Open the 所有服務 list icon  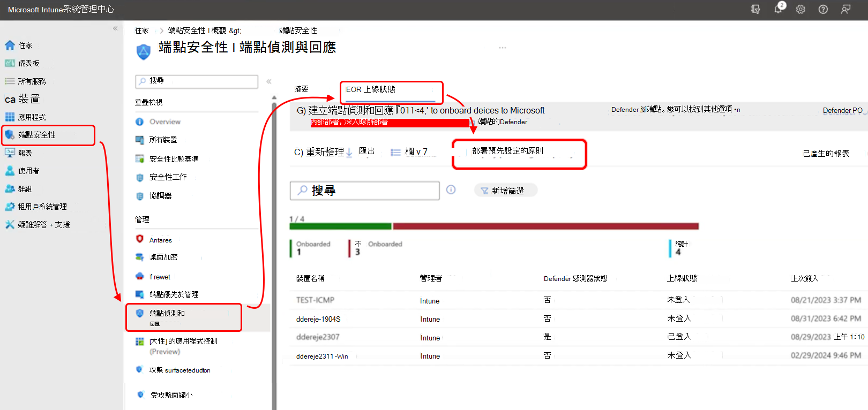(10, 81)
